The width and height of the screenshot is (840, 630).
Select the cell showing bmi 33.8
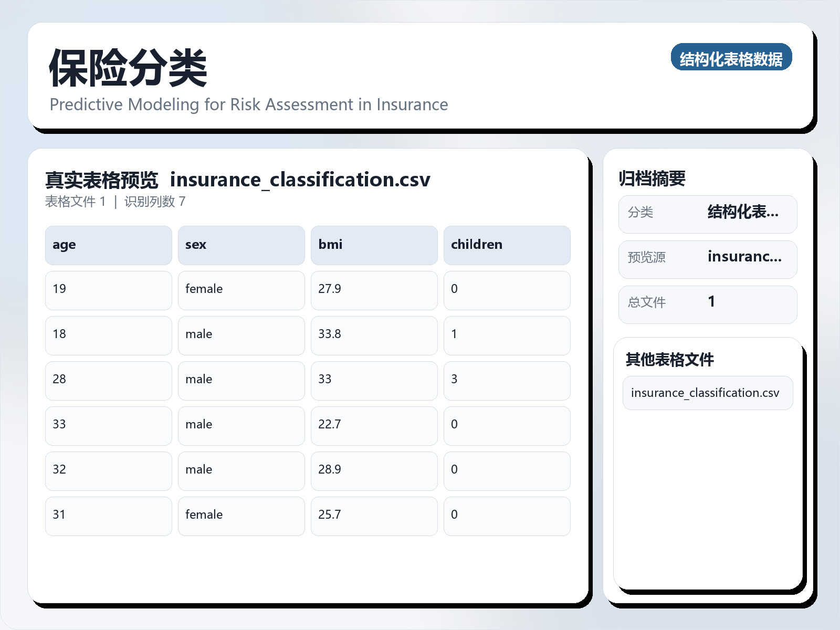tap(374, 335)
